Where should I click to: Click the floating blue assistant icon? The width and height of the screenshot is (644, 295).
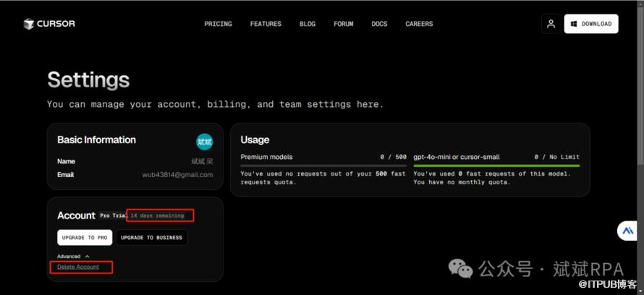626,231
